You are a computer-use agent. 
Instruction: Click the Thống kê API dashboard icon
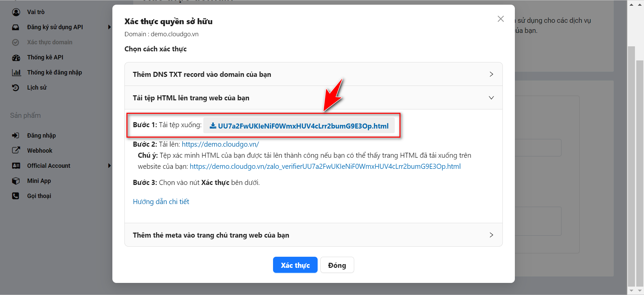pyautogui.click(x=16, y=57)
